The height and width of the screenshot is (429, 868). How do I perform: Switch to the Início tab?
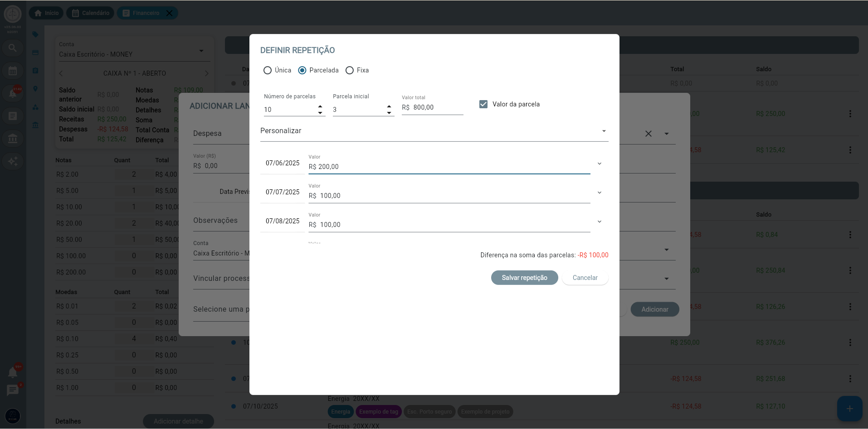(47, 13)
